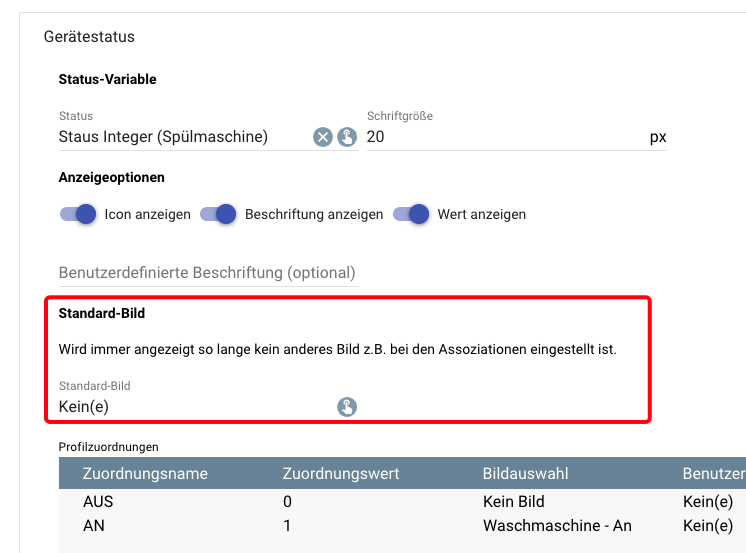Click the Kein(e) cell in the AN row
The width and height of the screenshot is (746, 553).
707,525
